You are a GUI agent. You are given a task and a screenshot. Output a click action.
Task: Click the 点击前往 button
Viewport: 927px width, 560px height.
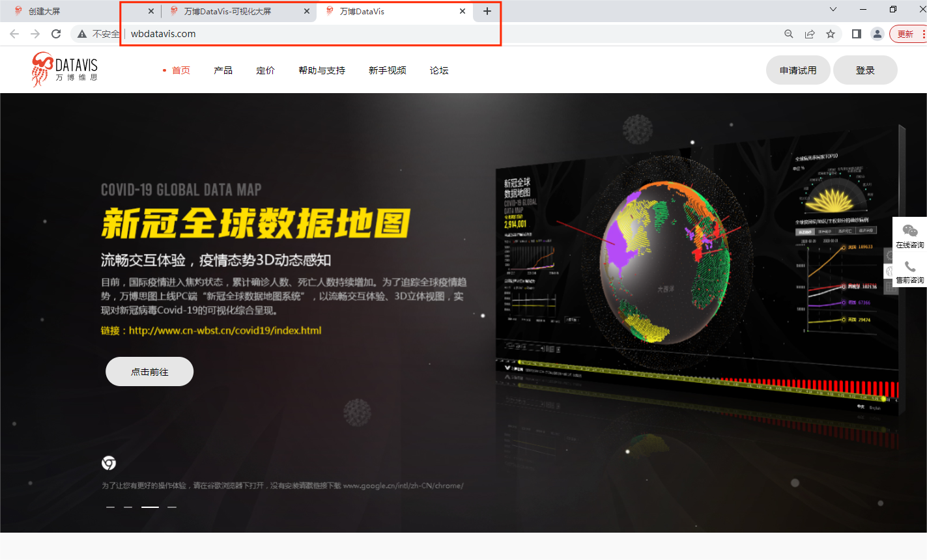[150, 372]
